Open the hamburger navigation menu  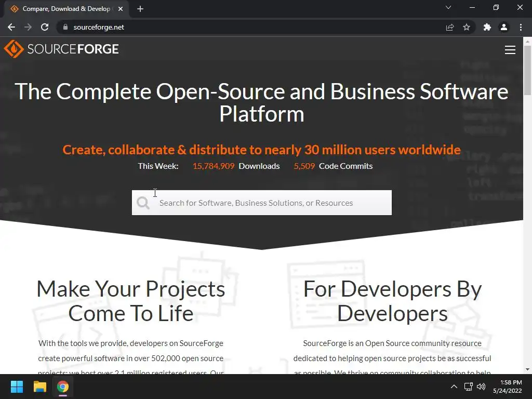point(510,50)
